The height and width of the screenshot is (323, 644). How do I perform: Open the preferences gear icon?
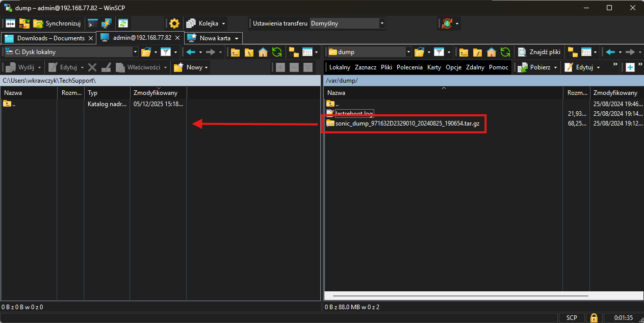click(174, 23)
